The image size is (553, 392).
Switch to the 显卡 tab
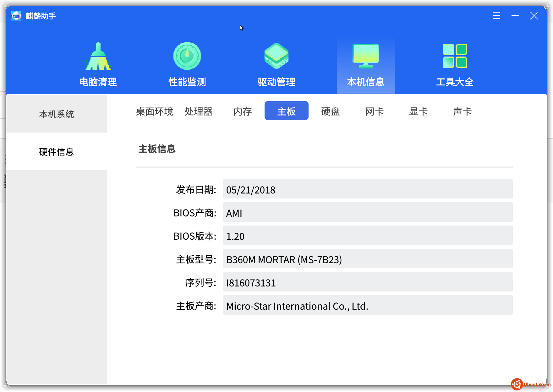pyautogui.click(x=419, y=111)
